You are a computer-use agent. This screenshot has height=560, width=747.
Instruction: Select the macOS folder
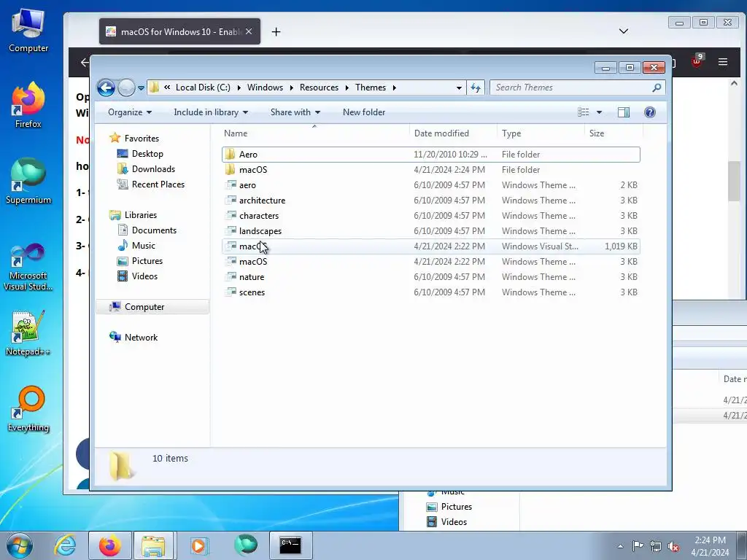(430, 169)
